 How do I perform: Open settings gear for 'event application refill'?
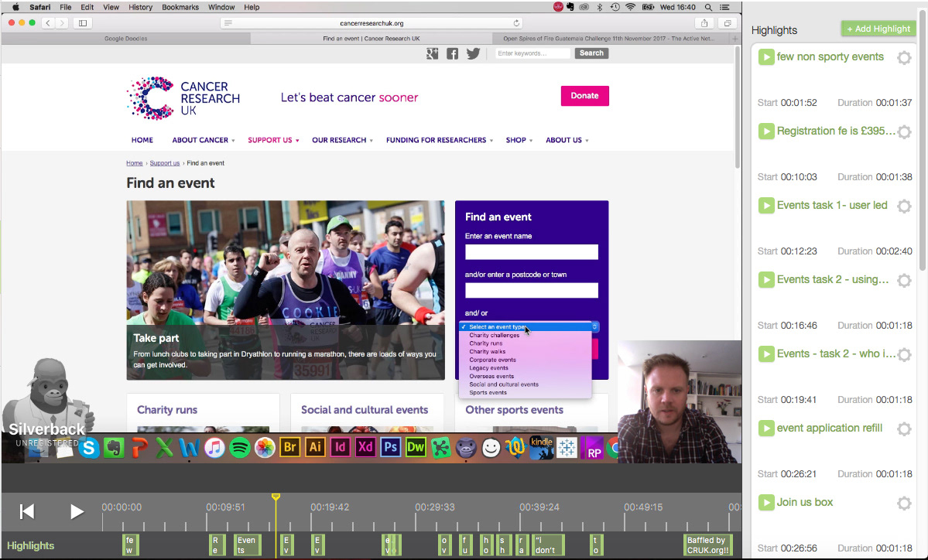pos(904,429)
